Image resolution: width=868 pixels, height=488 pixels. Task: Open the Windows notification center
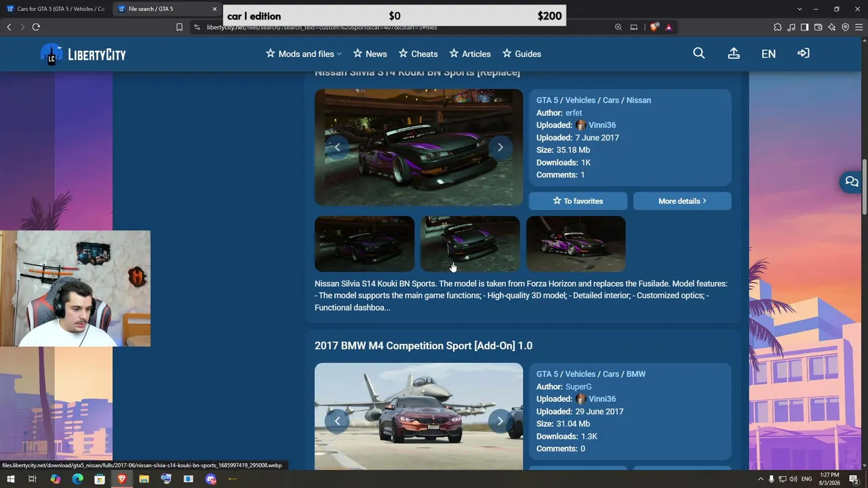coord(854,479)
